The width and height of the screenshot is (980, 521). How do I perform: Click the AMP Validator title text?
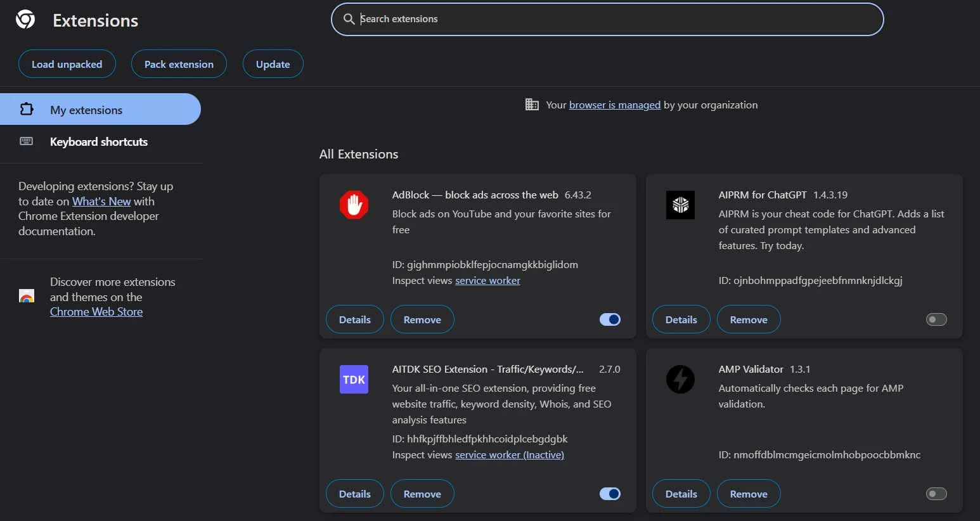click(x=751, y=369)
